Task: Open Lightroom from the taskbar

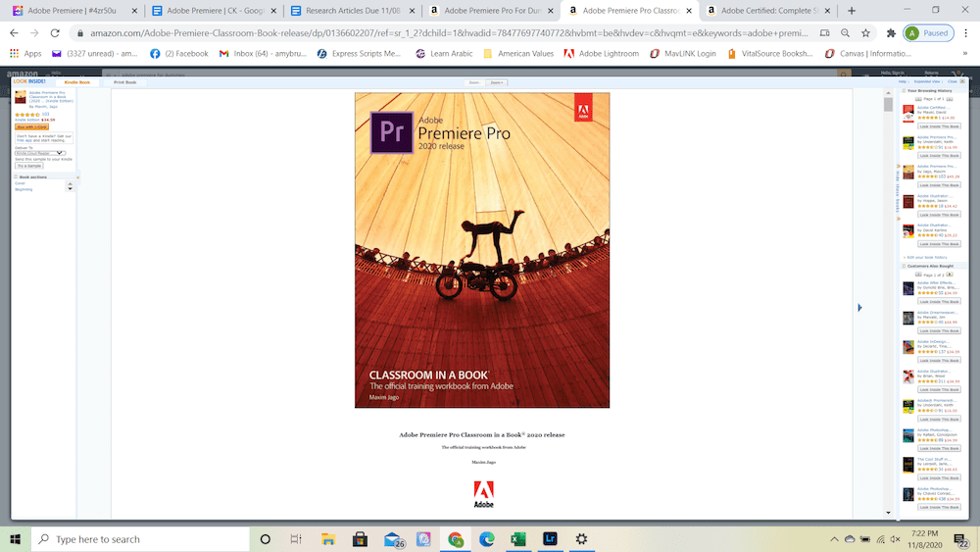Action: click(550, 539)
